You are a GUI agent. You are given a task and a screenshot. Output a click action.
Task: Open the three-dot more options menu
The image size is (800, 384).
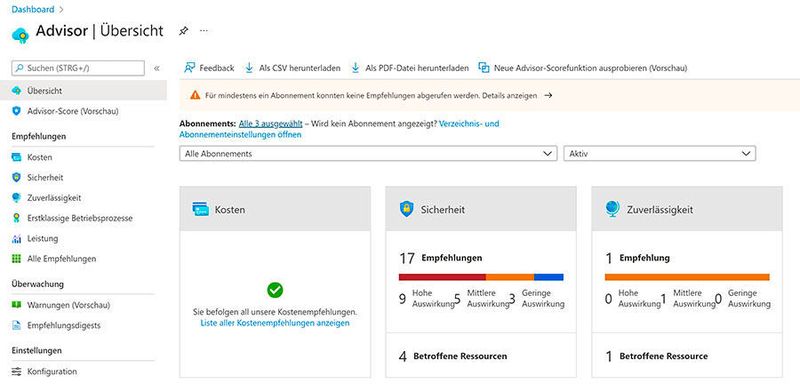coord(204,31)
